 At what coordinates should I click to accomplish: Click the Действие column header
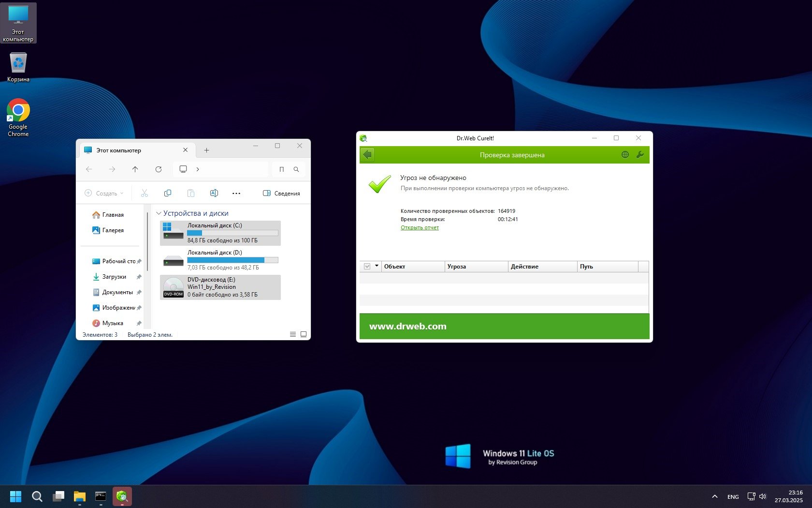click(543, 267)
